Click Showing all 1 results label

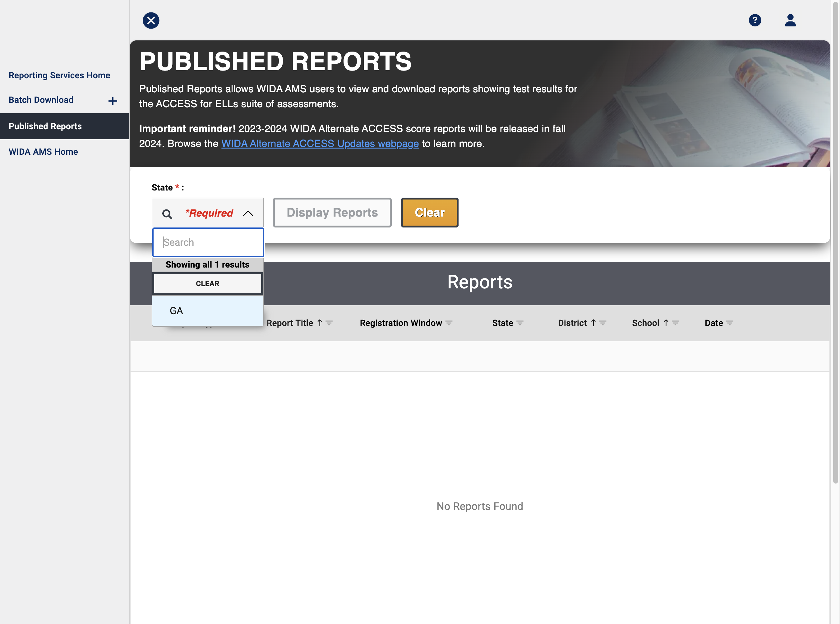pos(207,264)
